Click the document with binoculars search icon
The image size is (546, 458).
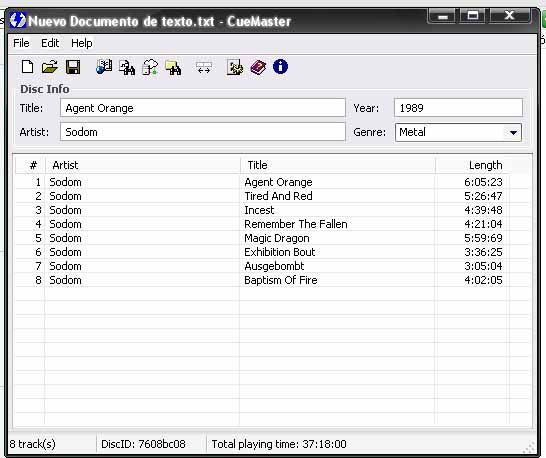click(127, 67)
